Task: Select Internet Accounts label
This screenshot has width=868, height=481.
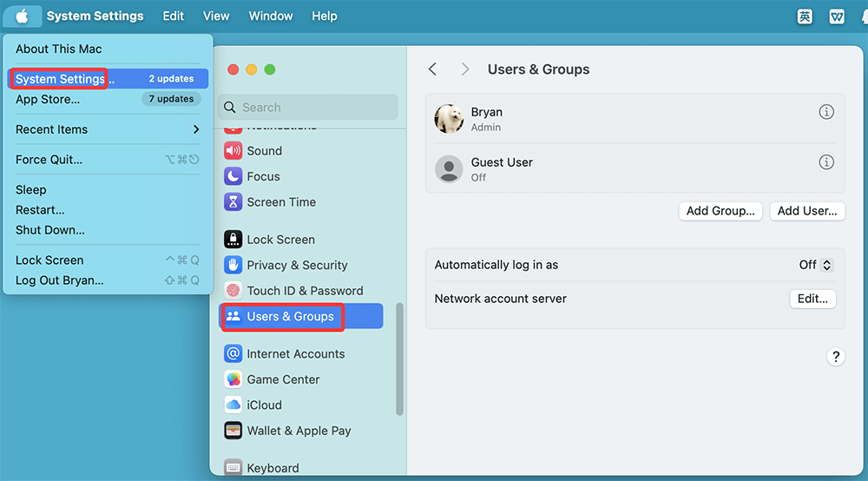Action: click(296, 353)
